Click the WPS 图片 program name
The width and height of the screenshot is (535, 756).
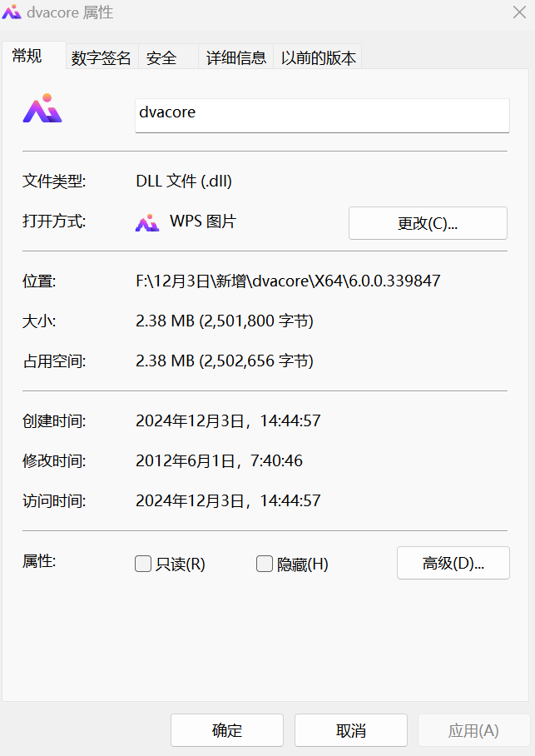coord(203,221)
